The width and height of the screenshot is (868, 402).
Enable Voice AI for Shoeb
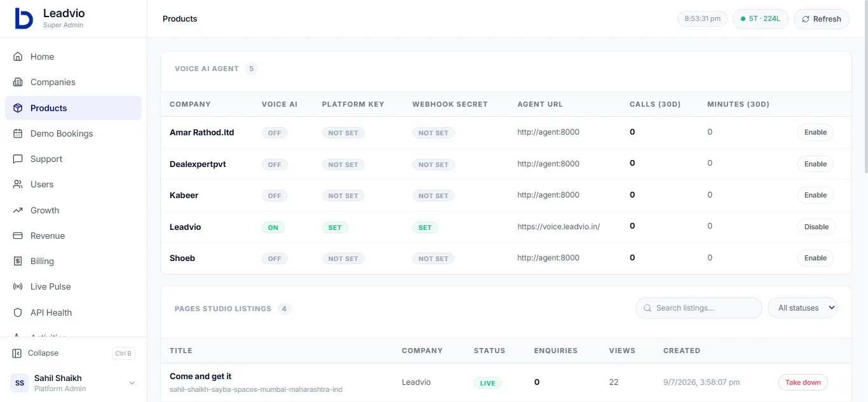pyautogui.click(x=815, y=258)
